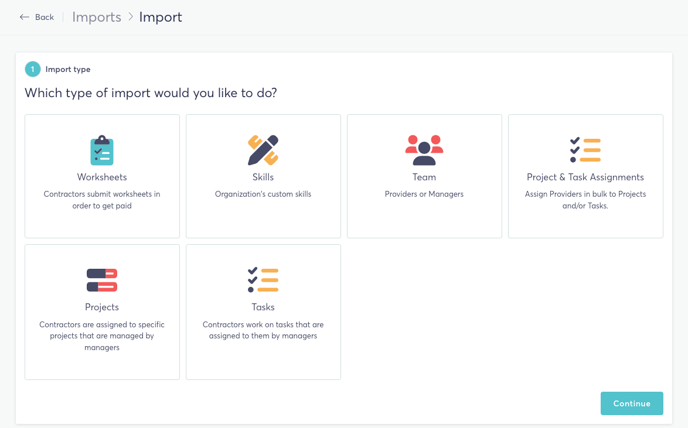Select the Projects card description text
The image size is (688, 428).
click(x=102, y=336)
